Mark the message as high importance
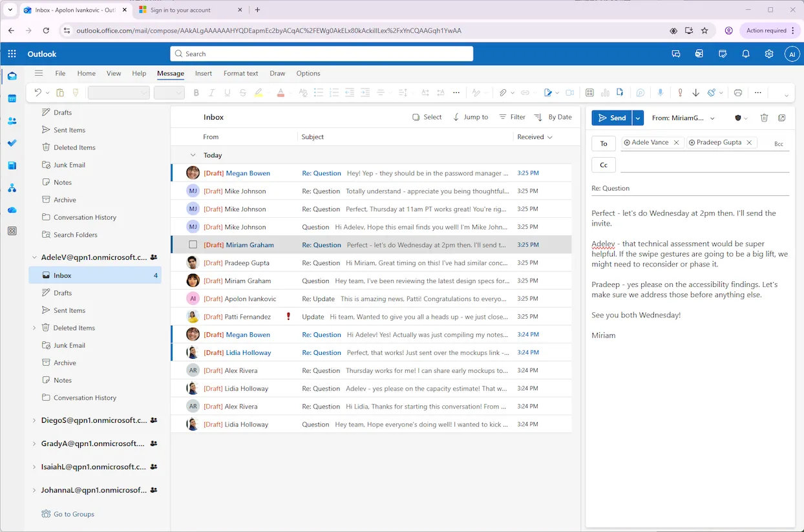Screen dimensions: 804x532 coord(680,92)
